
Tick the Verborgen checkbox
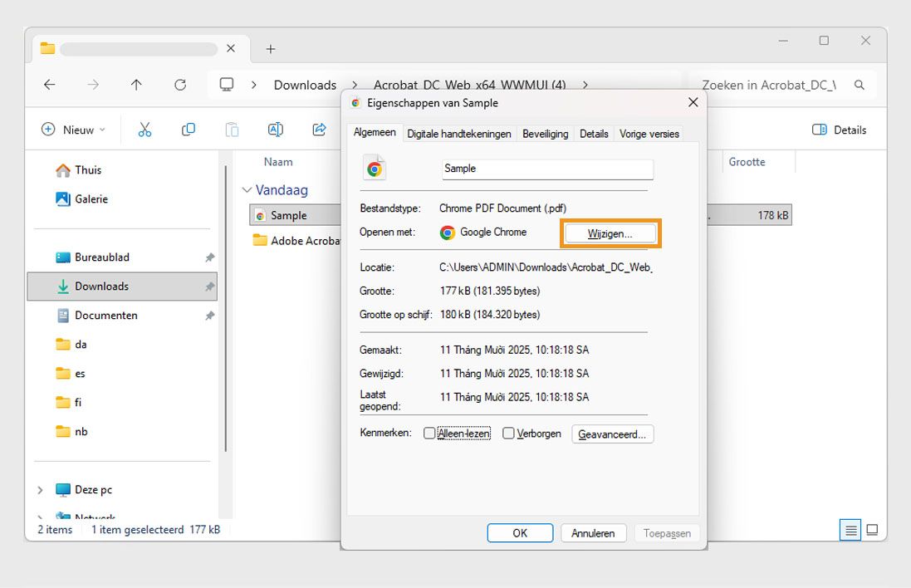(x=508, y=434)
